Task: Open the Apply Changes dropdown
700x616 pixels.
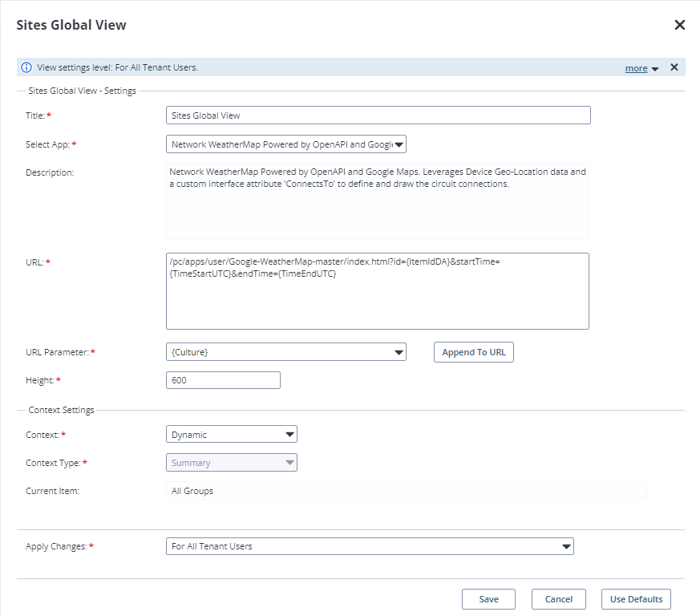Action: 370,547
